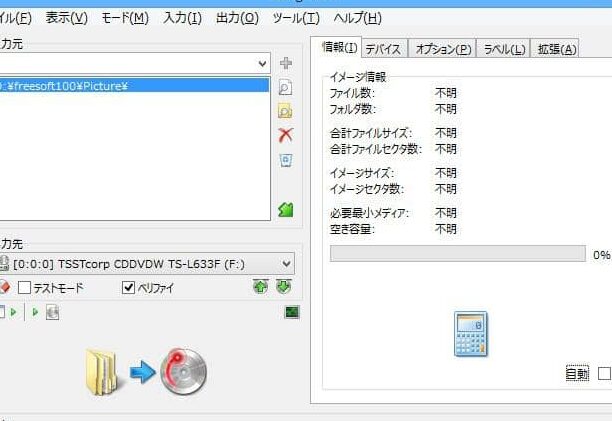Click the green up arrow eject tray icon
Image resolution: width=612 pixels, height=421 pixels.
click(x=260, y=287)
